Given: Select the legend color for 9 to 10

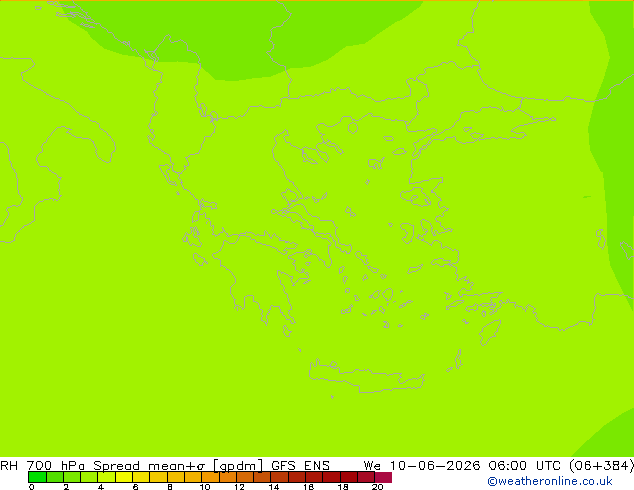Looking at the screenshot, I should (x=193, y=477).
